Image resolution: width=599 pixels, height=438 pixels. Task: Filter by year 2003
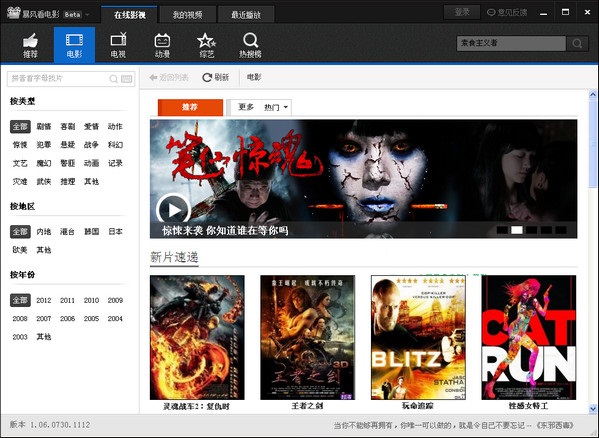pos(20,337)
